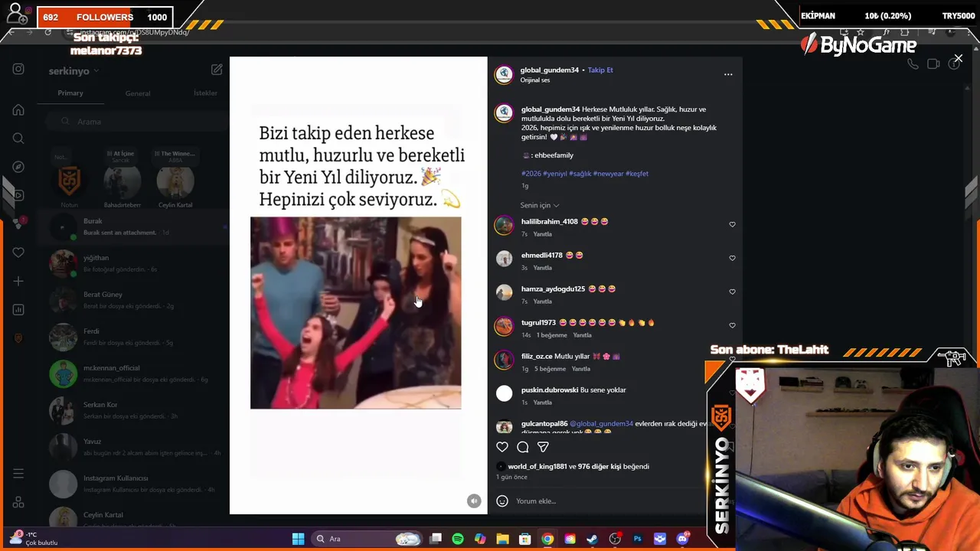Image resolution: width=980 pixels, height=551 pixels.
Task: Open Steam from the taskbar
Action: click(x=592, y=539)
